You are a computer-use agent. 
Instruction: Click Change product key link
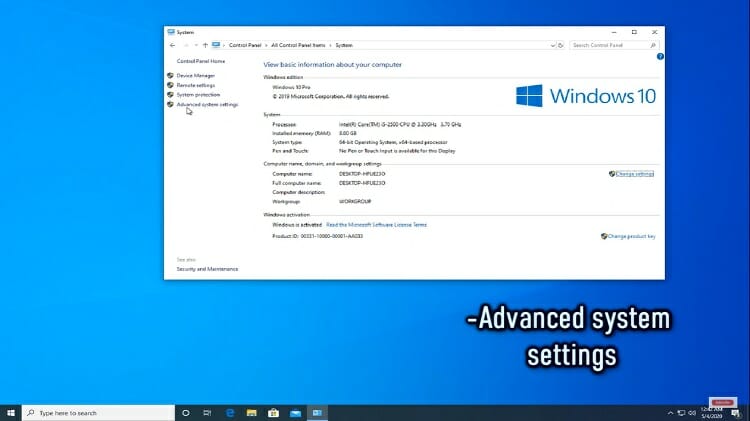[631, 237]
